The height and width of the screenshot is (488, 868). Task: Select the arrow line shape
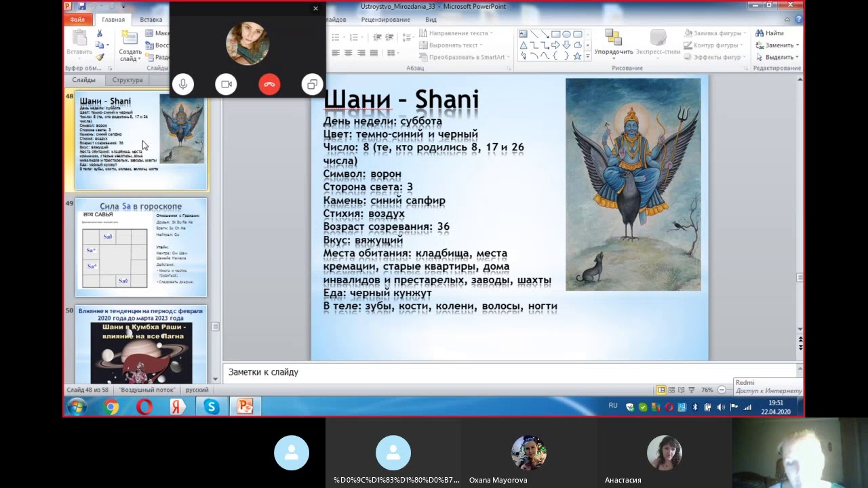click(x=545, y=34)
